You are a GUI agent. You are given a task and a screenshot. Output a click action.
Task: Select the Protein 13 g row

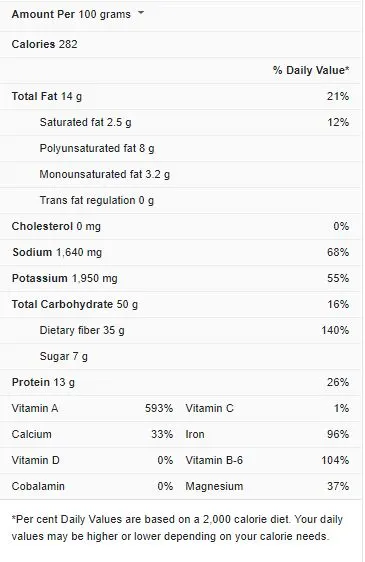[180, 382]
